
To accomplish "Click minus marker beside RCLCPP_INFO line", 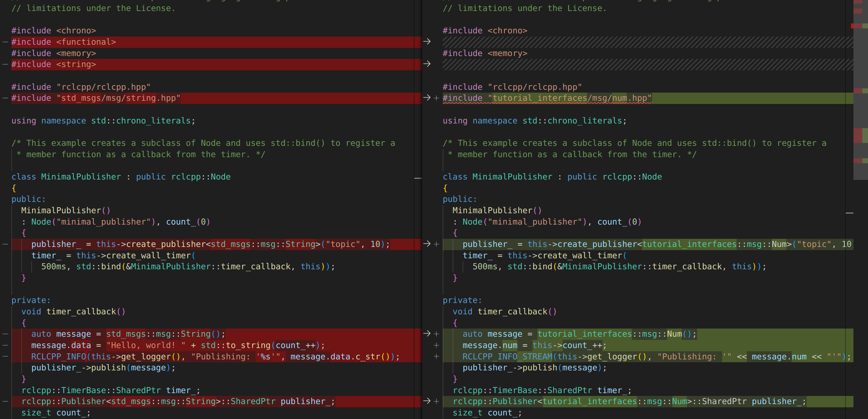I will coord(5,357).
